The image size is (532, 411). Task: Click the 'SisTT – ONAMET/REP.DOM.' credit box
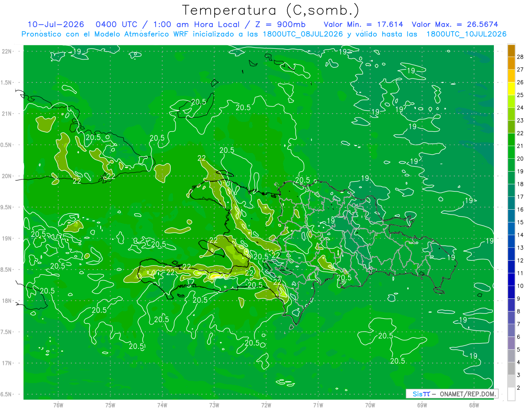452,394
